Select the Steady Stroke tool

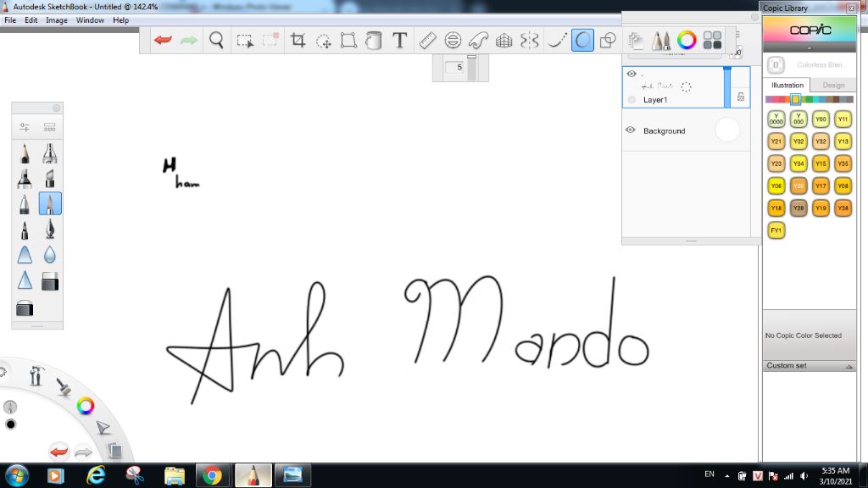pos(556,40)
